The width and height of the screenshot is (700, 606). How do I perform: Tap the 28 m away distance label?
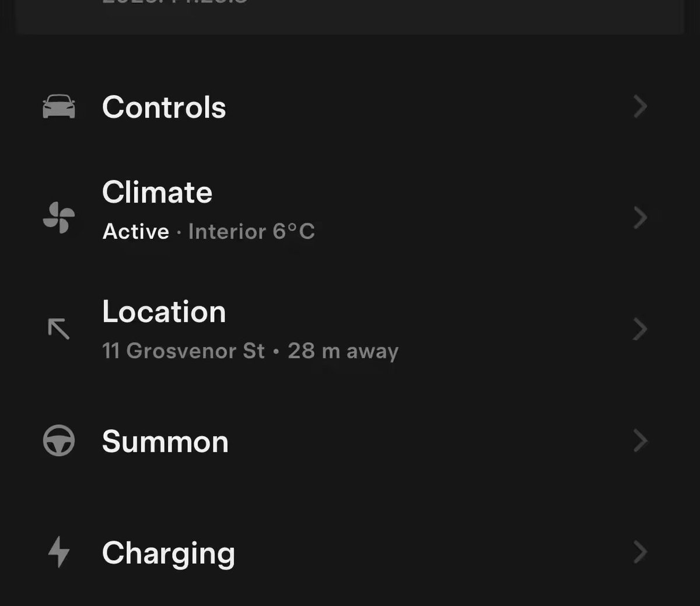point(343,351)
